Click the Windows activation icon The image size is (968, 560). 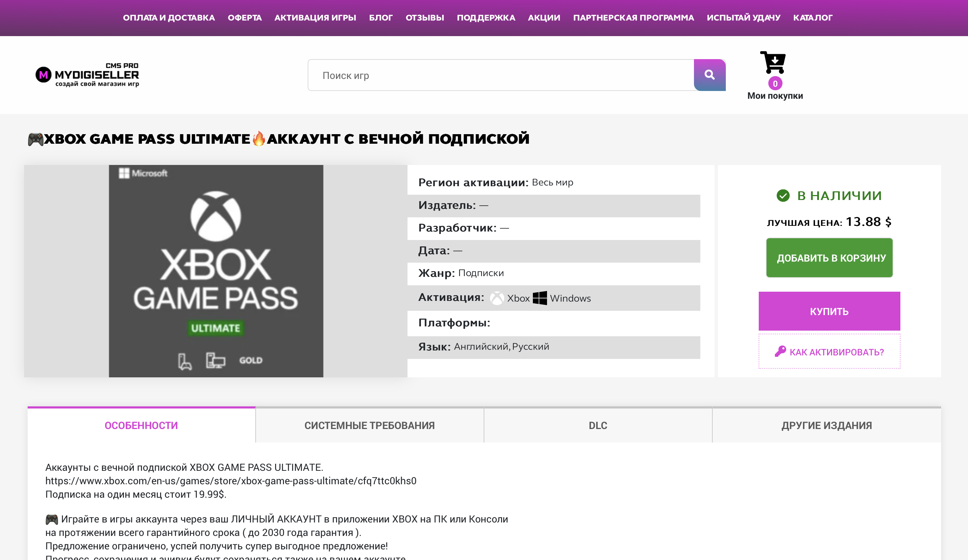[540, 298]
